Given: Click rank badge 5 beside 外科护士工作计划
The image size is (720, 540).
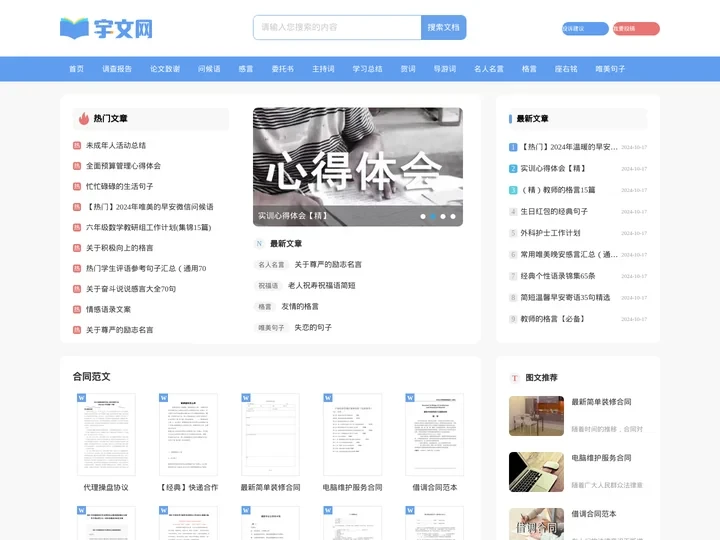Looking at the screenshot, I should pos(513,233).
